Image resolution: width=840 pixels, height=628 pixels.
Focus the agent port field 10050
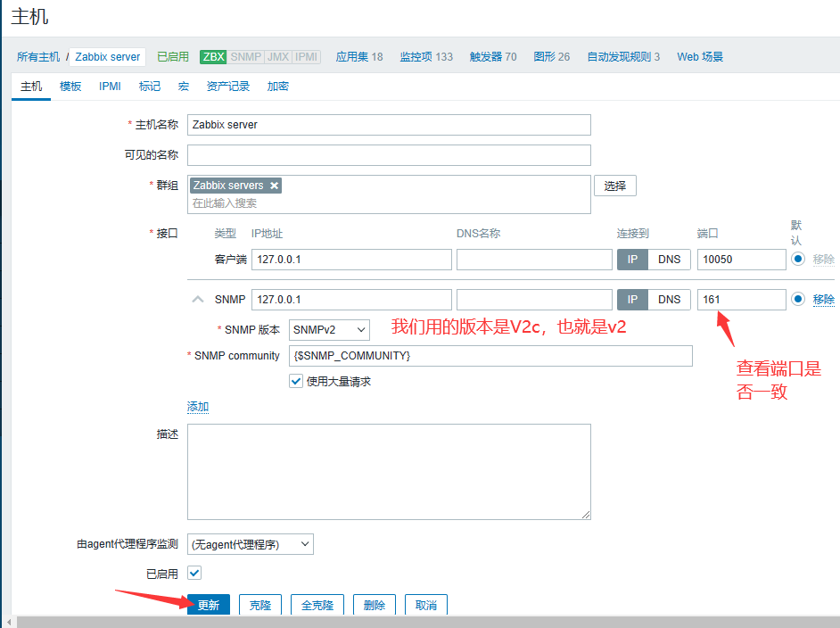[741, 260]
